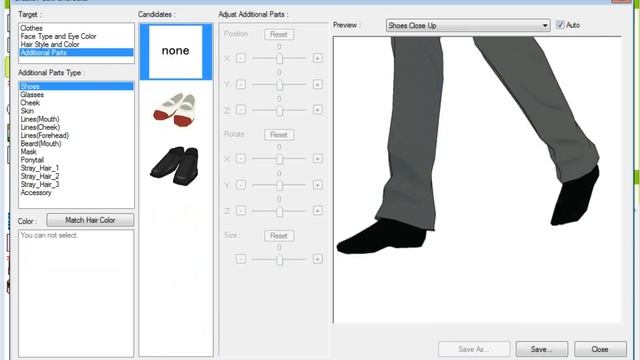
Task: Increase Position Z with plus button
Action: click(318, 110)
